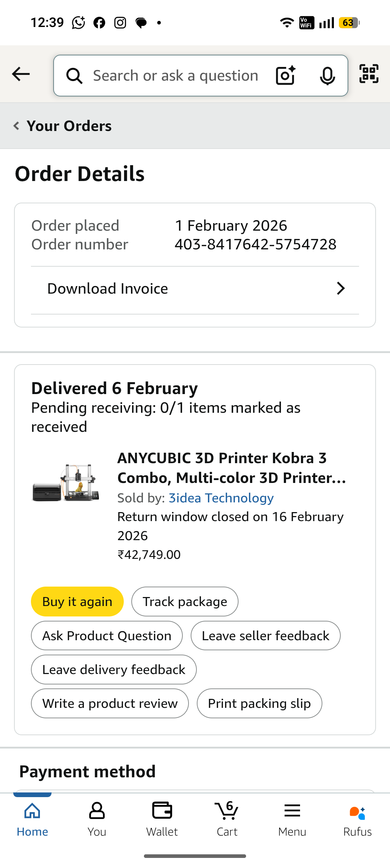
Task: Tap the search input field
Action: [176, 76]
